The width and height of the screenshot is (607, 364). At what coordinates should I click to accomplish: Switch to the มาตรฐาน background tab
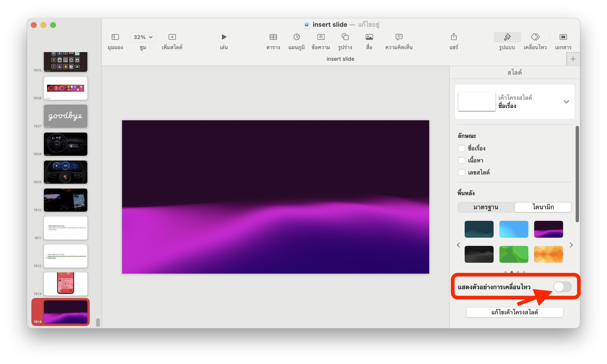485,207
